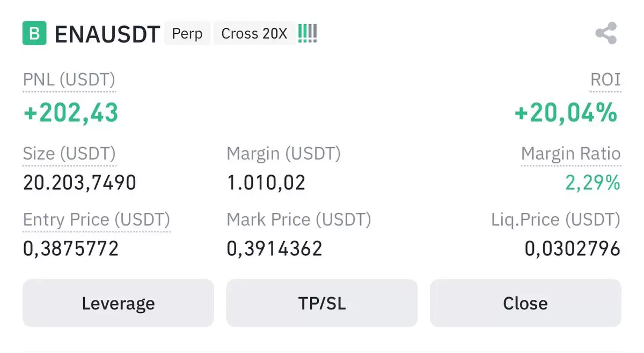Tap the Perp contract tag
644x353 pixels.
click(187, 33)
